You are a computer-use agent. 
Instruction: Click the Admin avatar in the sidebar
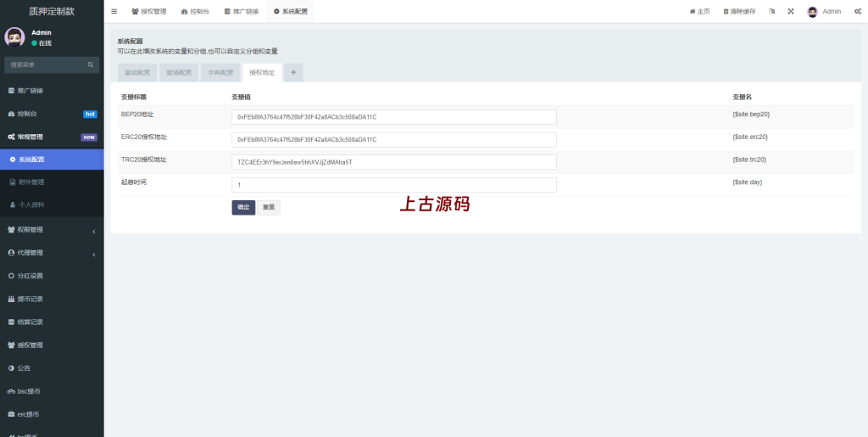(x=14, y=37)
